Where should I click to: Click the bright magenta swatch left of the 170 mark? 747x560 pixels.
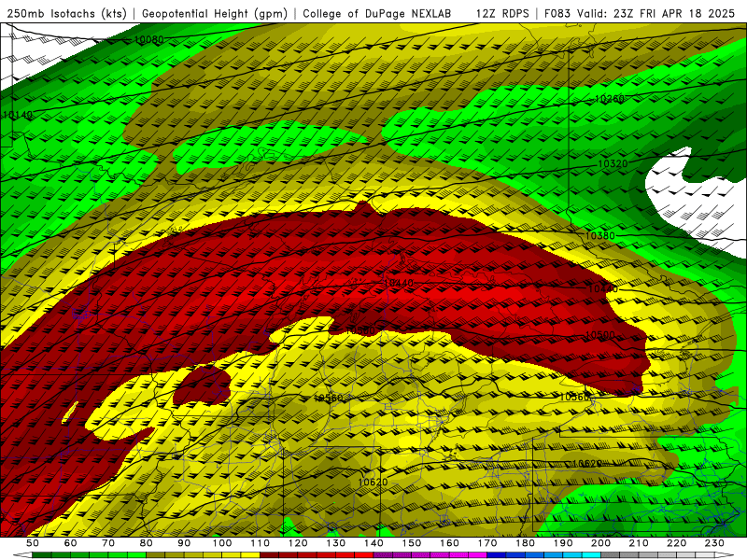[478, 555]
